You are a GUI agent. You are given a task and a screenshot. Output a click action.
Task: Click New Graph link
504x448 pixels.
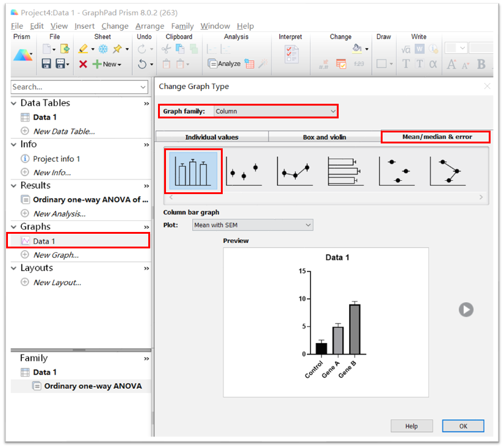pos(56,255)
